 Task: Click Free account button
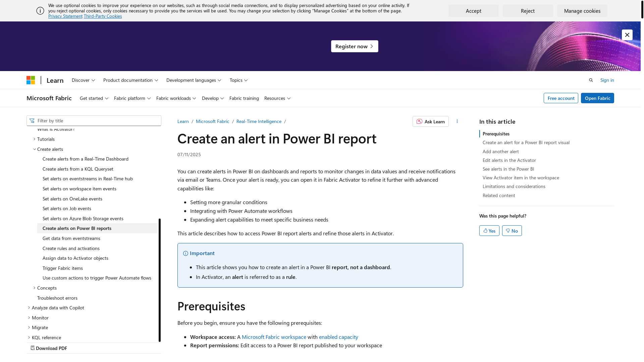tap(561, 98)
